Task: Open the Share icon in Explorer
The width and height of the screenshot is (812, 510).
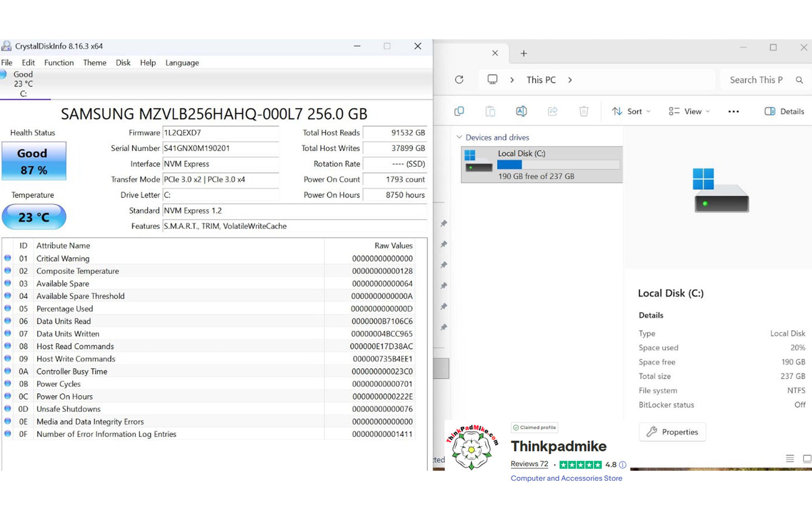Action: click(x=552, y=111)
